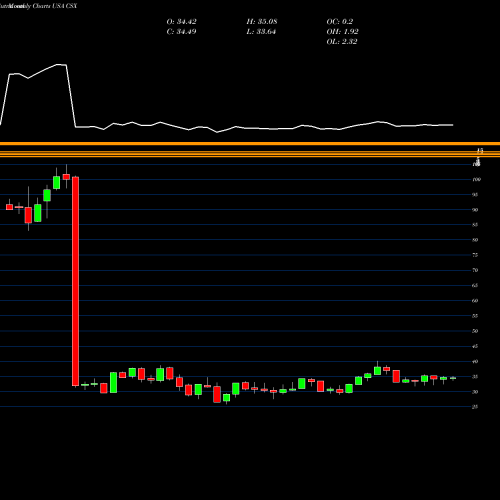The width and height of the screenshot is (500, 500).
Task: Click the 50 price axis label
Action: (x=475, y=331)
